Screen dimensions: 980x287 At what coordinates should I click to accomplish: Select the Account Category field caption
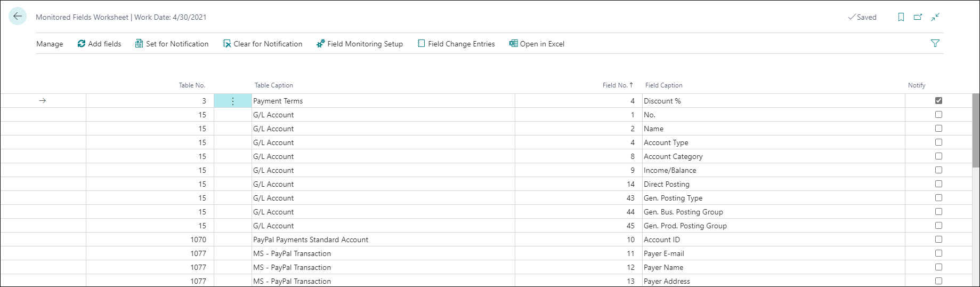click(774, 156)
